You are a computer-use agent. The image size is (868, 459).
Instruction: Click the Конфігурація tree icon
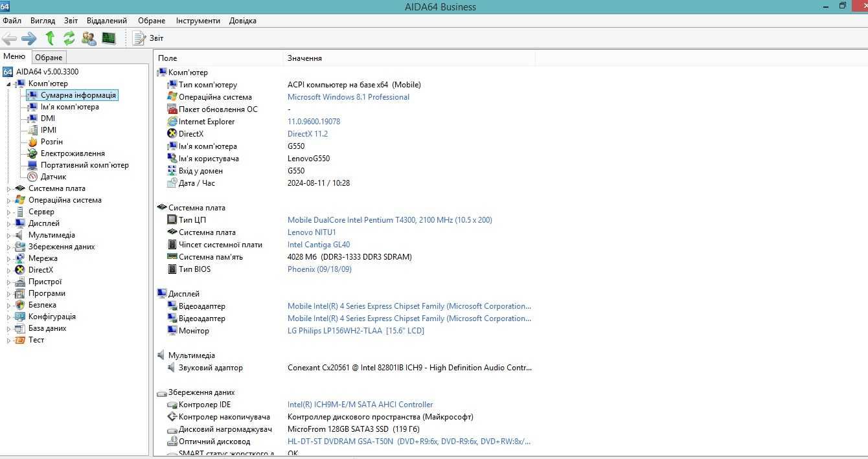coord(20,317)
